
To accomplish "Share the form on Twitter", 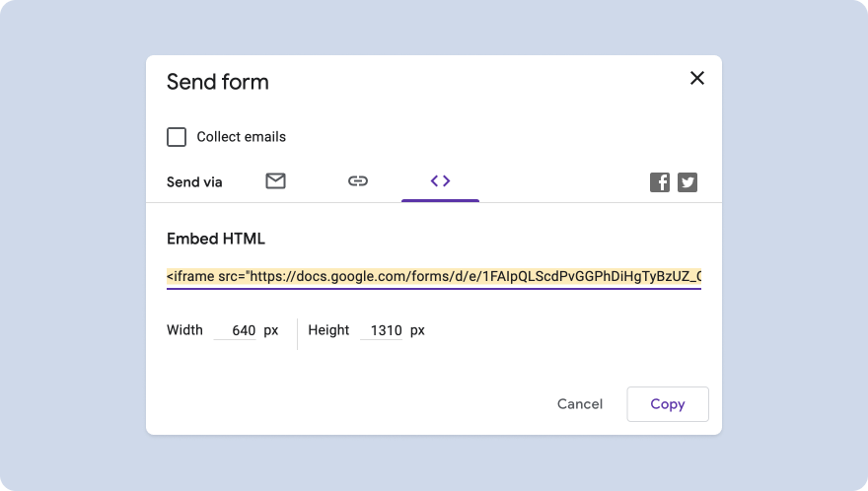I will point(687,182).
